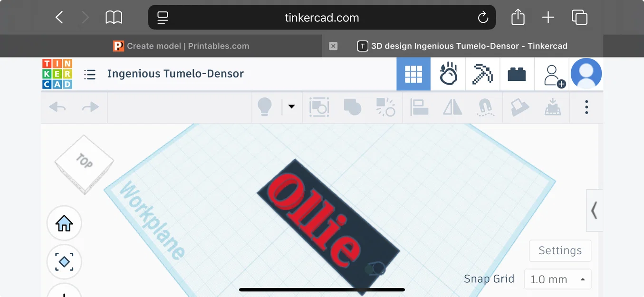
Task: Click the Tinkercad logo
Action: click(x=57, y=74)
